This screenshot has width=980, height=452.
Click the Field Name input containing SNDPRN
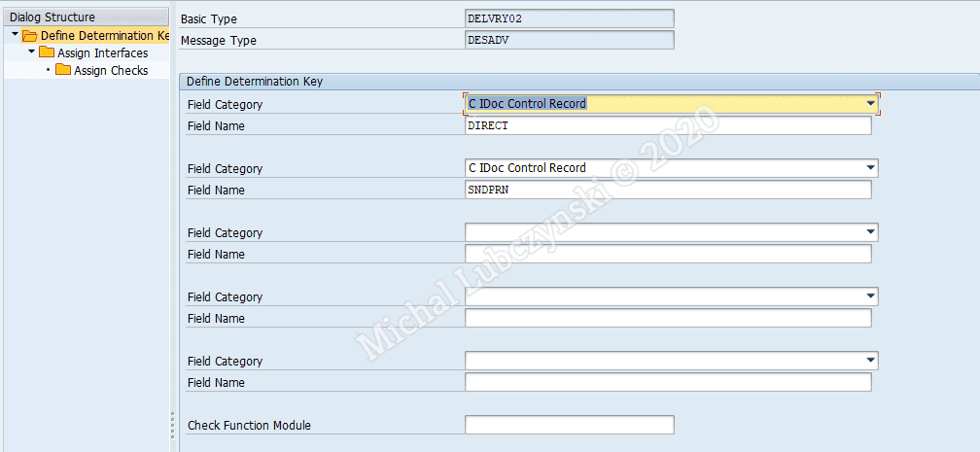pos(668,190)
